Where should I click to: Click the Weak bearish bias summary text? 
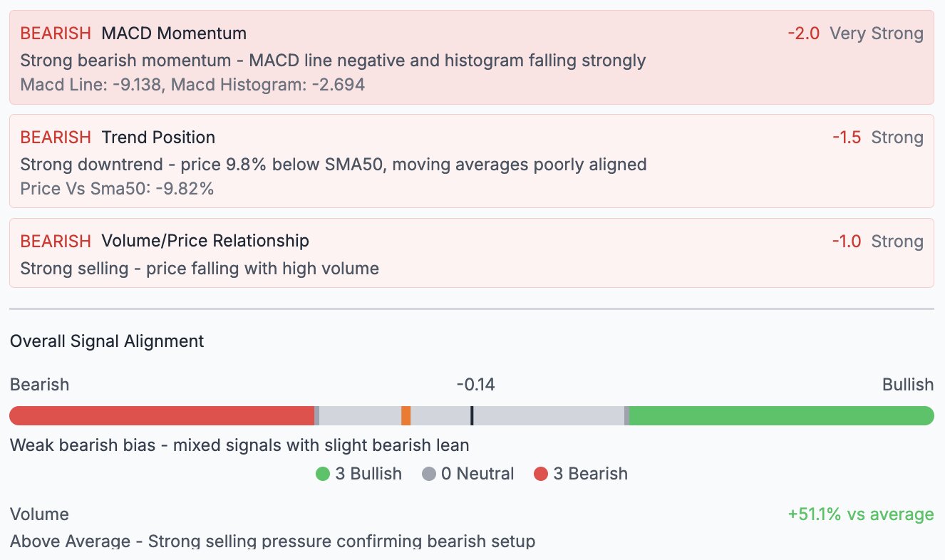pyautogui.click(x=239, y=446)
